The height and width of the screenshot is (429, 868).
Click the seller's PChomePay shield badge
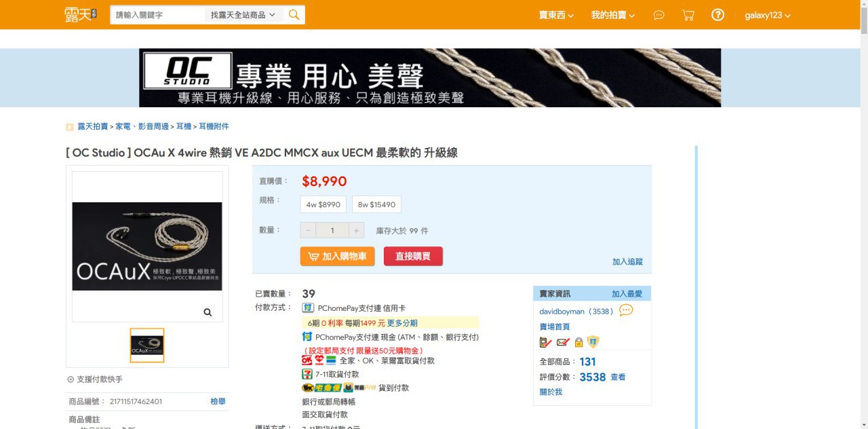tap(593, 342)
